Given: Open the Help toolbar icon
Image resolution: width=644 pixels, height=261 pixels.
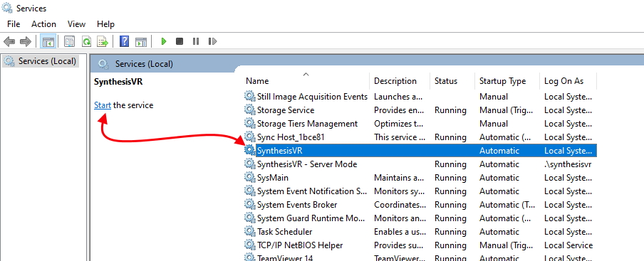Looking at the screenshot, I should (124, 41).
